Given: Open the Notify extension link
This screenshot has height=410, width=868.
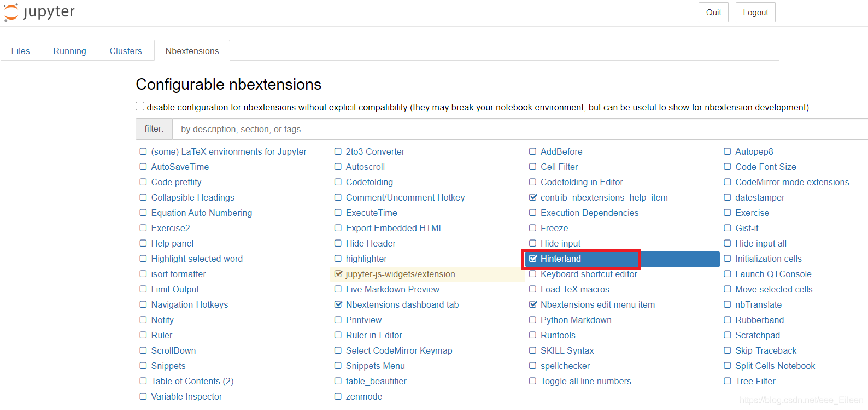Looking at the screenshot, I should [162, 320].
